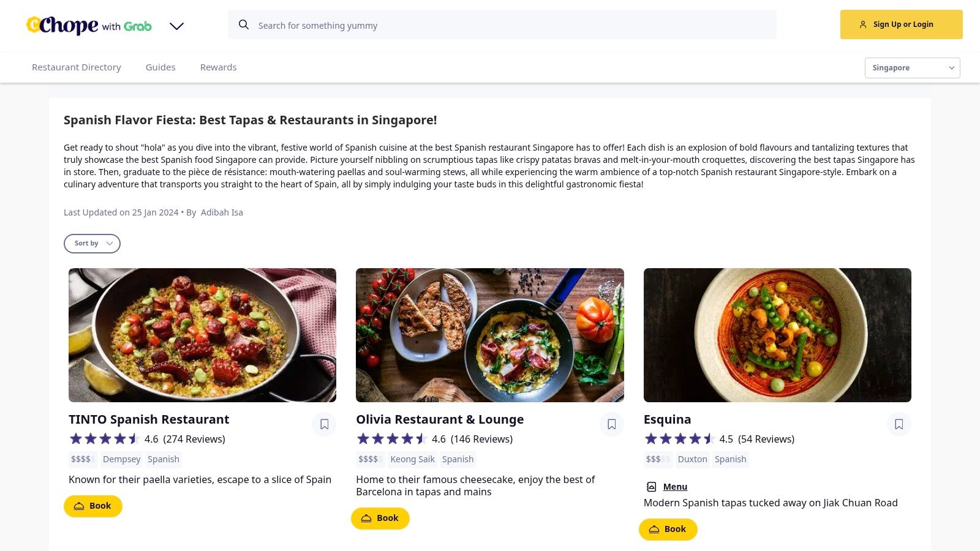Toggle the Esquina bookmark icon
This screenshot has height=551, width=980.
(x=899, y=424)
